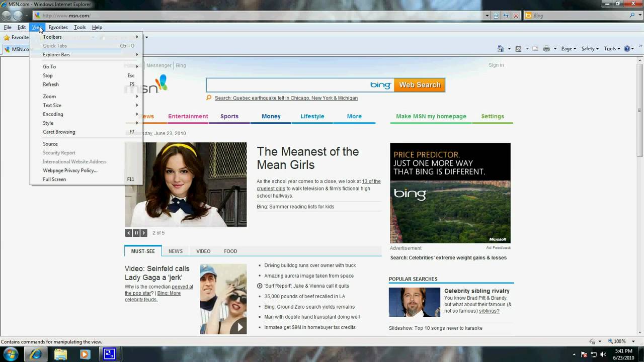The width and height of the screenshot is (644, 362).
Task: Toggle Caret Browsing in View menu
Action: click(86, 132)
